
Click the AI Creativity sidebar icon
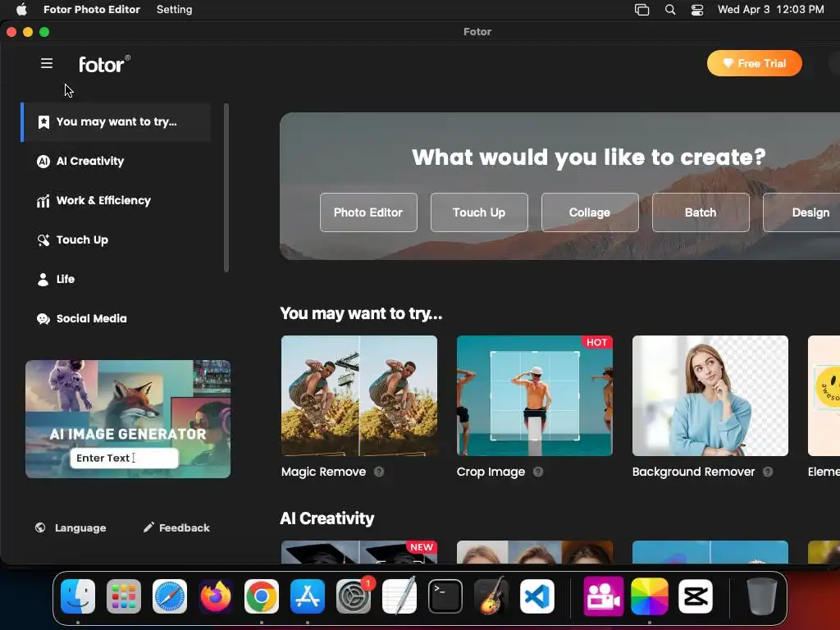coord(43,162)
